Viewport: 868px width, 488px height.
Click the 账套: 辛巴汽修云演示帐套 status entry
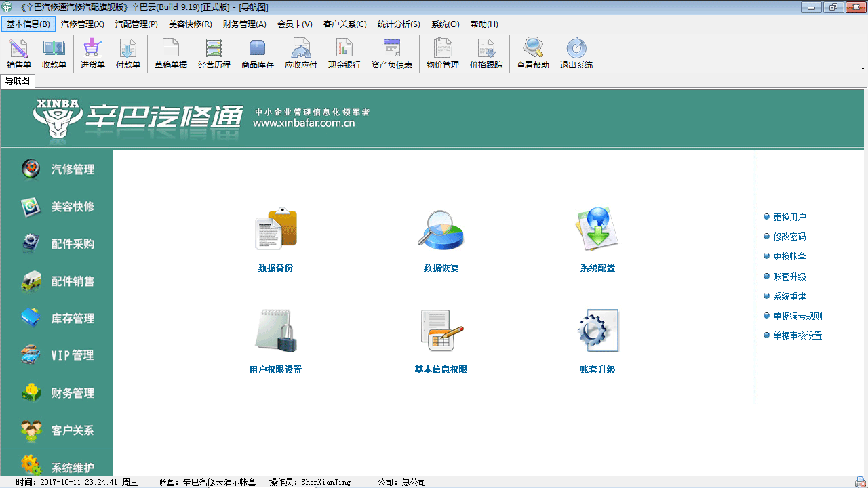207,483
